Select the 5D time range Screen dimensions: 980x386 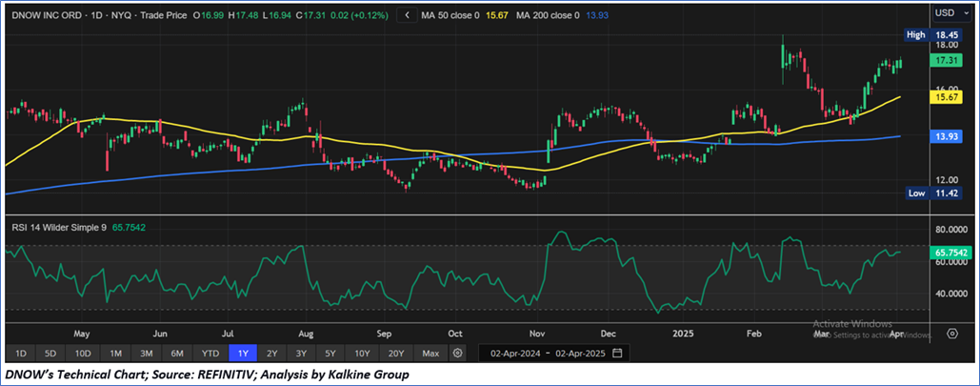[x=51, y=354]
